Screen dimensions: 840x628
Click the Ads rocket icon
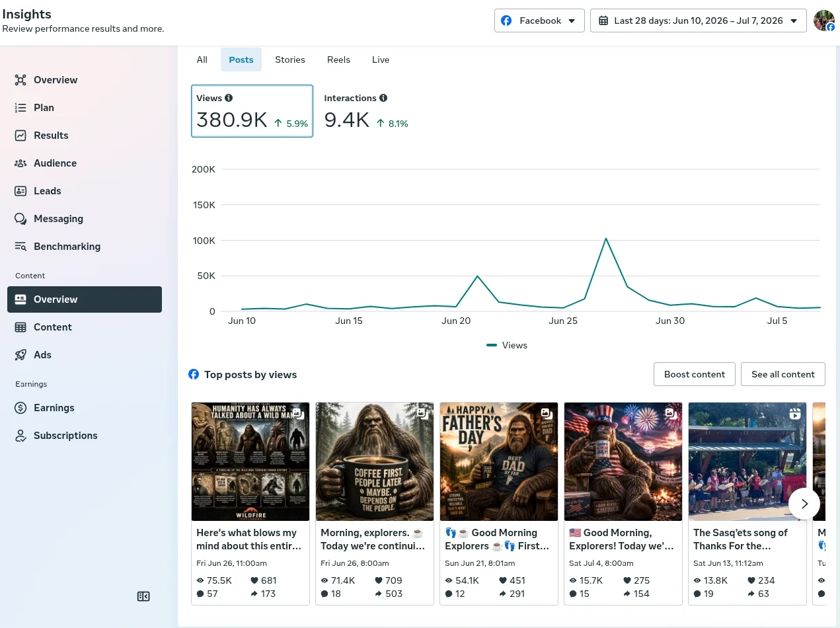click(x=20, y=355)
